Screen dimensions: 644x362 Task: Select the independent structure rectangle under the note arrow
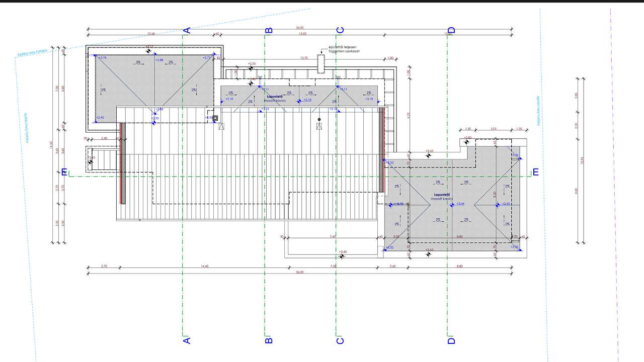[x=321, y=64]
